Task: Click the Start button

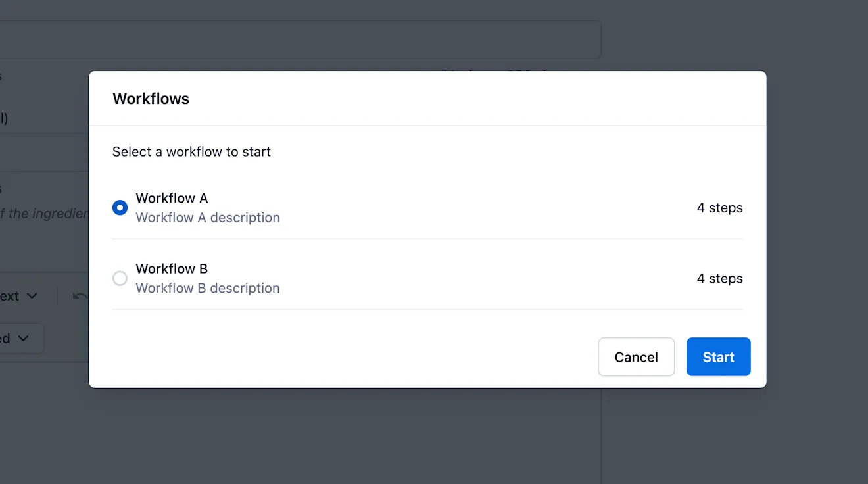Action: click(718, 357)
